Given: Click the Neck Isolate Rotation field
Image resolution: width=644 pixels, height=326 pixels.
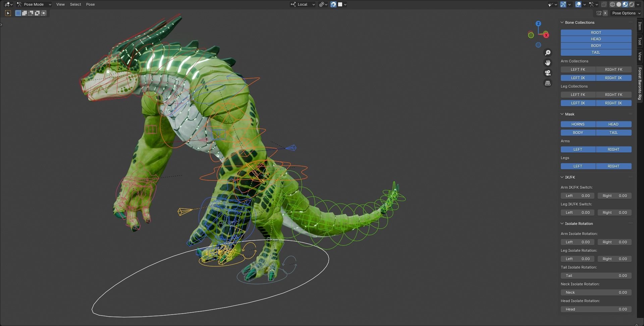Looking at the screenshot, I should pos(596,292).
